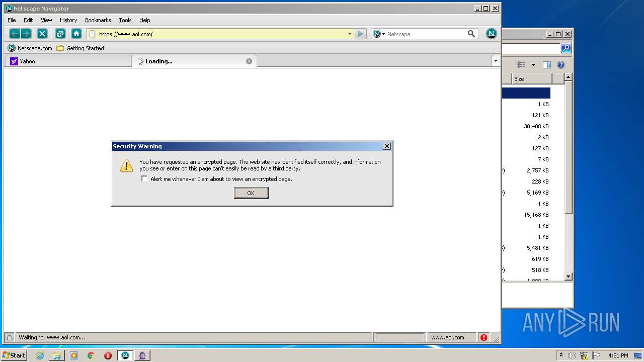This screenshot has height=362, width=644.
Task: Click the Netscape Navigator taskbar button
Action: (x=125, y=355)
